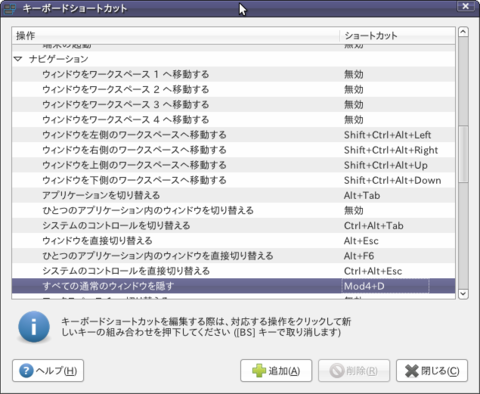Viewport: 480px width, 394px height.
Task: Select ウィンドウを直接切り替える row
Action: tap(233, 241)
